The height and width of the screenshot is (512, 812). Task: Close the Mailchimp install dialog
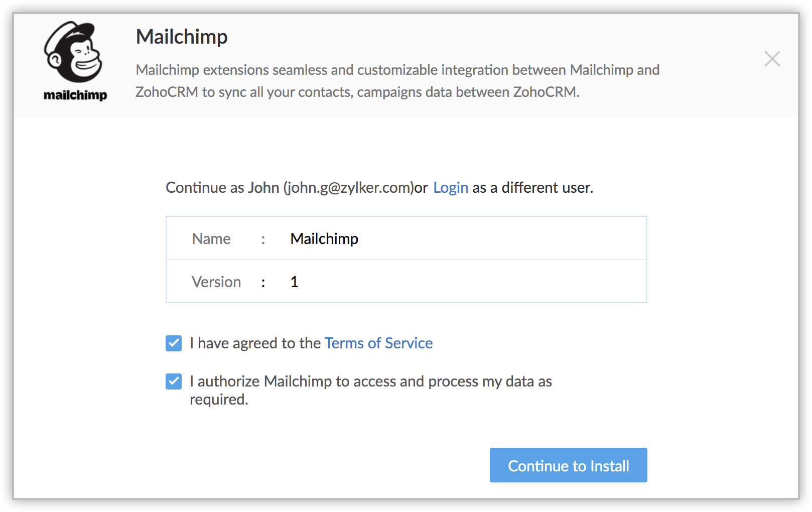772,59
